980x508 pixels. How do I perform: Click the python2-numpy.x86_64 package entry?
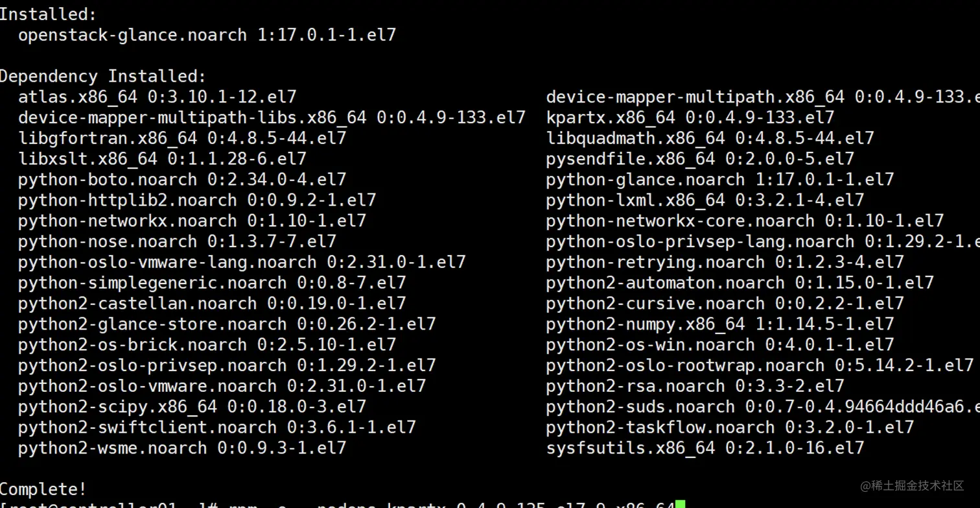719,324
